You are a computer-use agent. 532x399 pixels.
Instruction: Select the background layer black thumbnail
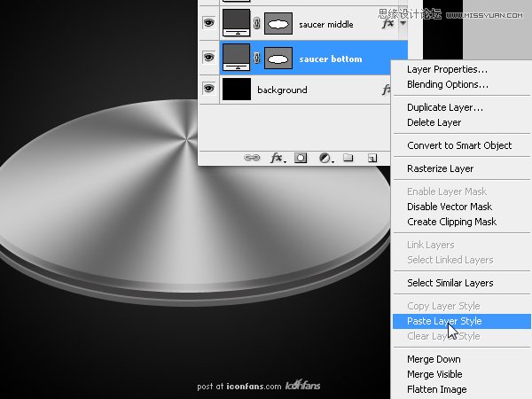pyautogui.click(x=237, y=90)
